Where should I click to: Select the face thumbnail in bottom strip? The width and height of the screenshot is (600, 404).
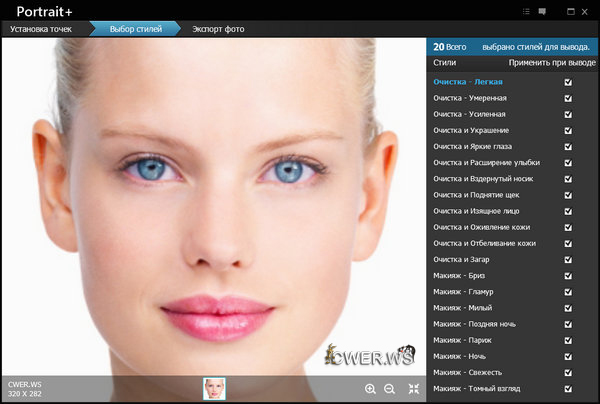(214, 388)
